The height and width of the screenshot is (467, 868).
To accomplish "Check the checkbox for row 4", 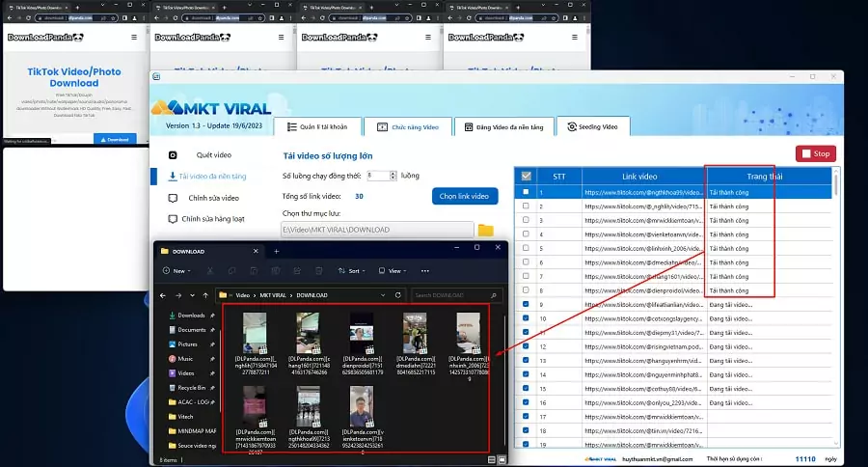I will click(x=526, y=233).
